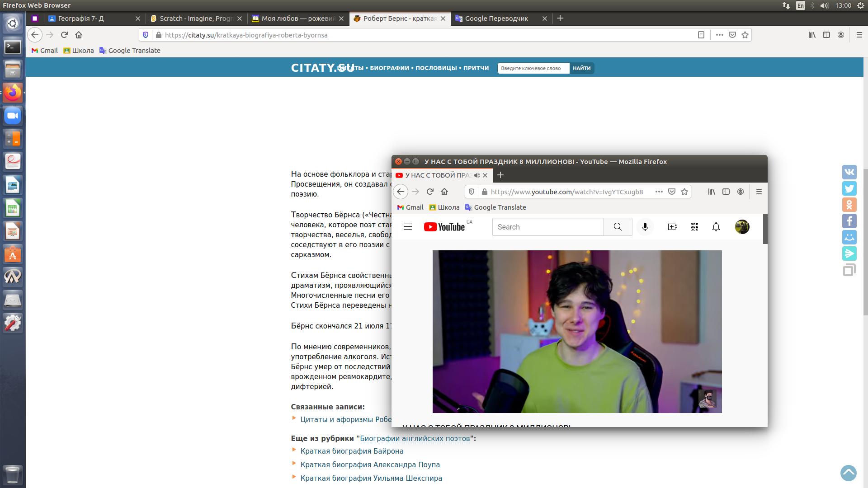Bookmark the YouTube page with star icon
Image resolution: width=868 pixels, height=488 pixels.
[684, 192]
